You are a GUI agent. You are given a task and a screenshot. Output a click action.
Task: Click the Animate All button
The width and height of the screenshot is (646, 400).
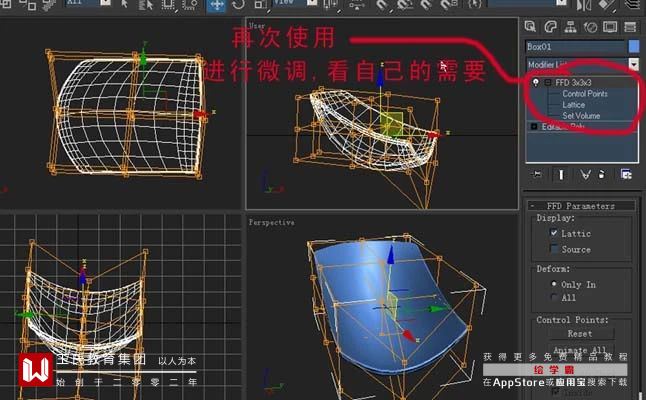[x=580, y=350]
